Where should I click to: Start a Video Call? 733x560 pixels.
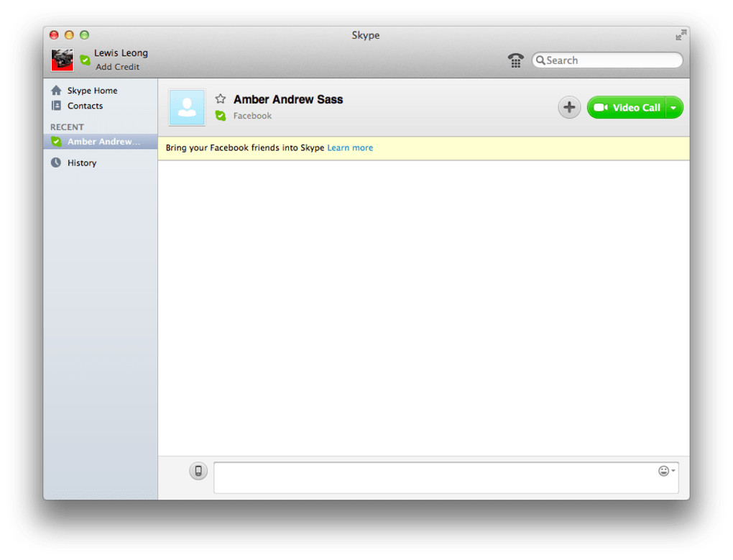627,108
